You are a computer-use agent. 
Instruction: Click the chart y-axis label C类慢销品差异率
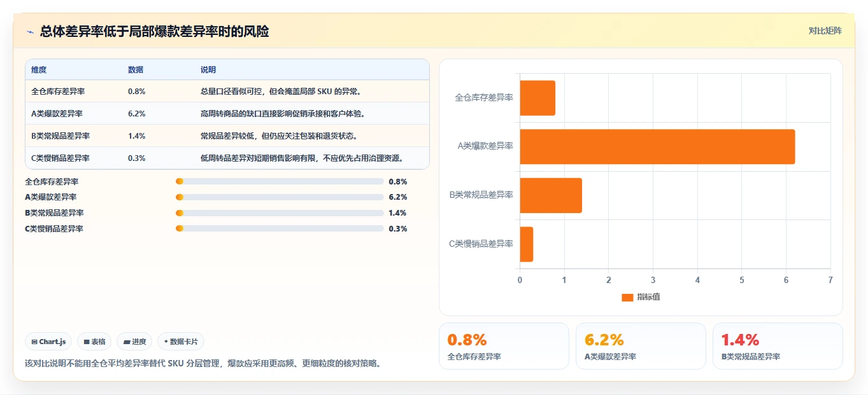[481, 244]
